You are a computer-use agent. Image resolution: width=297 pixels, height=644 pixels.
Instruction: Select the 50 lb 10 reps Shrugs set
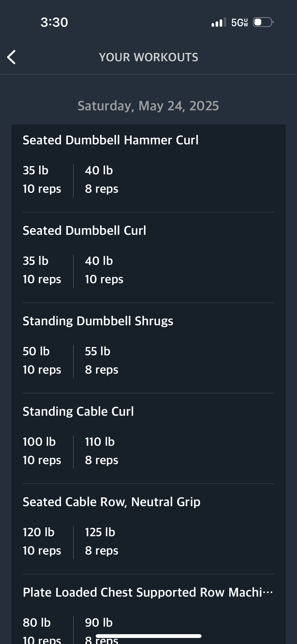coord(42,361)
